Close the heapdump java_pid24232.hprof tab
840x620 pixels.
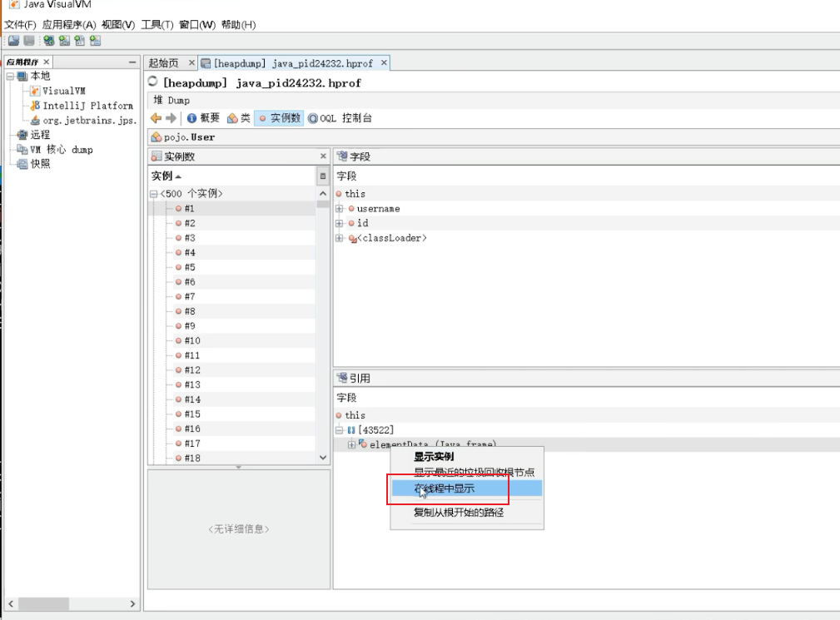point(384,63)
